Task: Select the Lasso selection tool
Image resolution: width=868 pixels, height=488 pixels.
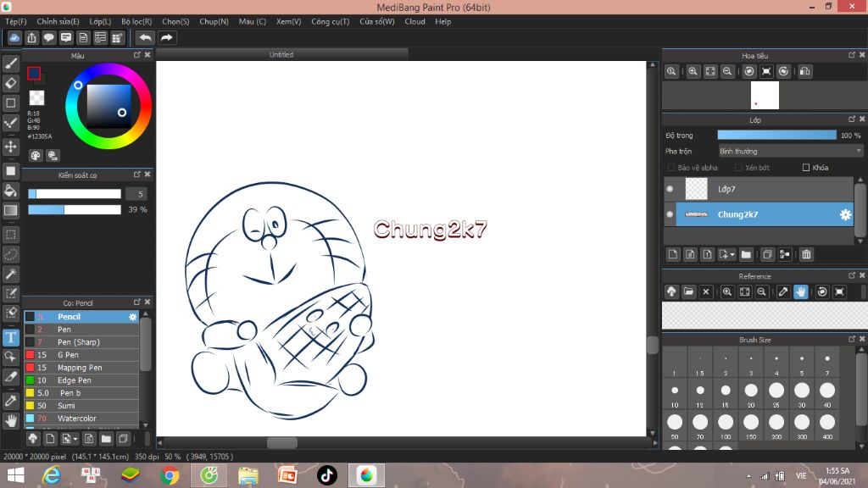Action: 10,254
